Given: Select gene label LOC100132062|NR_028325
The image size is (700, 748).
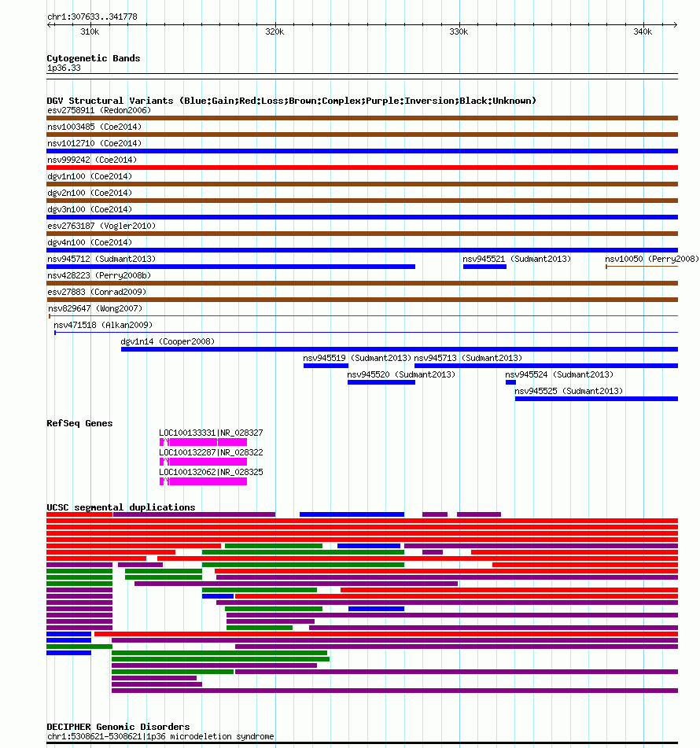Looking at the screenshot, I should pyautogui.click(x=211, y=472).
